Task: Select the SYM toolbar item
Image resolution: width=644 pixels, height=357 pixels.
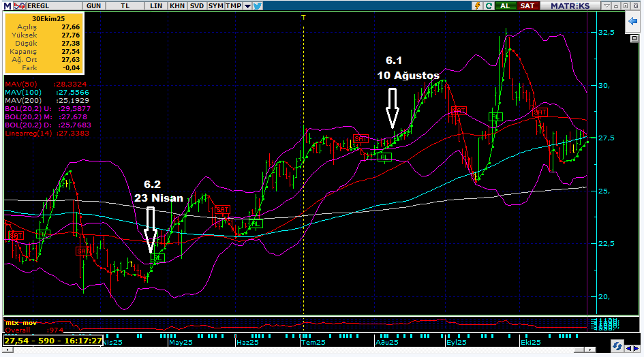Action: click(215, 5)
